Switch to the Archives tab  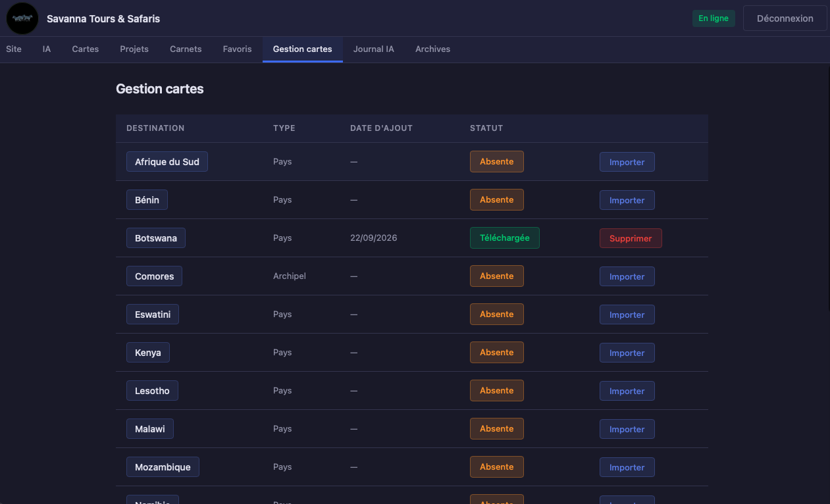tap(432, 49)
